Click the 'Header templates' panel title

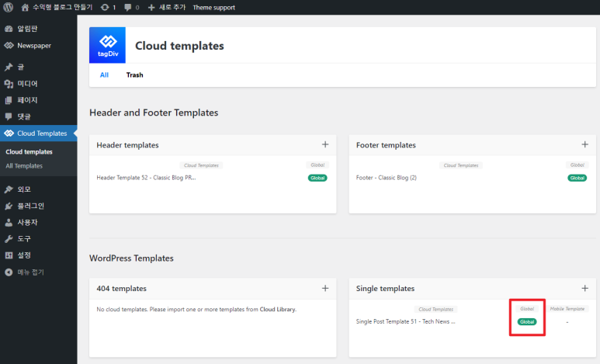pyautogui.click(x=127, y=145)
